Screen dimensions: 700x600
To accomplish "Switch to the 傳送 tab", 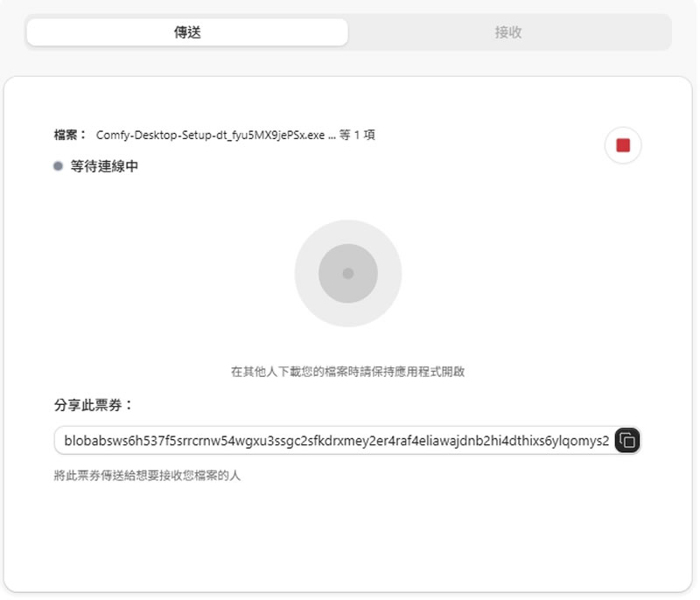I will [187, 32].
